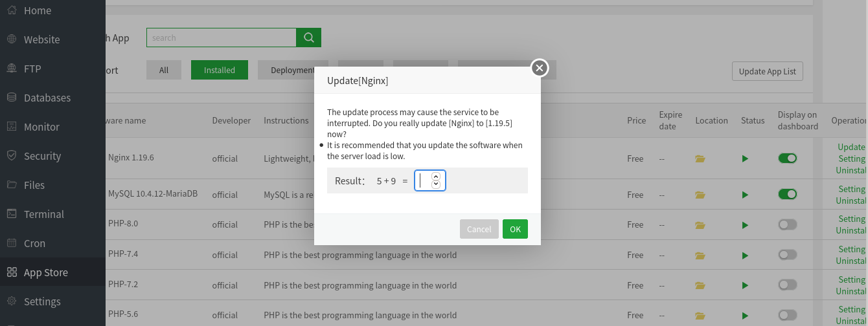Viewport: 868px width, 326px height.
Task: Click the green search magnifier button
Action: point(309,38)
